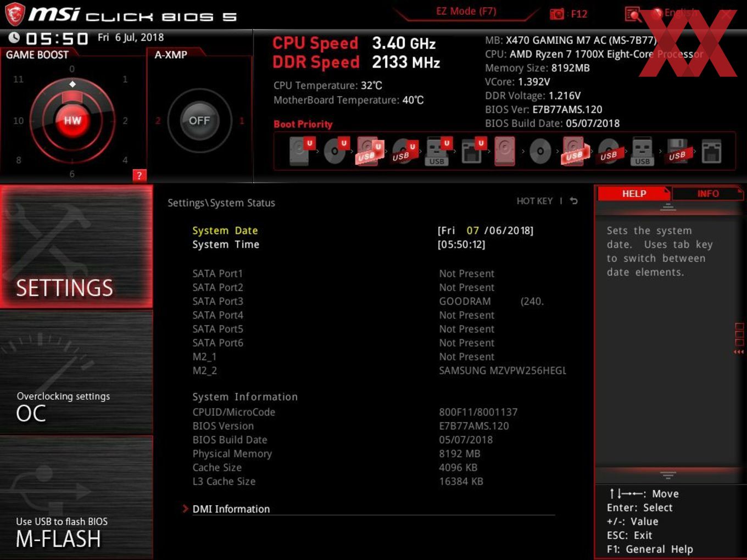Toggle the A-XMP OFF knob
Image resolution: width=747 pixels, height=560 pixels.
pyautogui.click(x=199, y=120)
